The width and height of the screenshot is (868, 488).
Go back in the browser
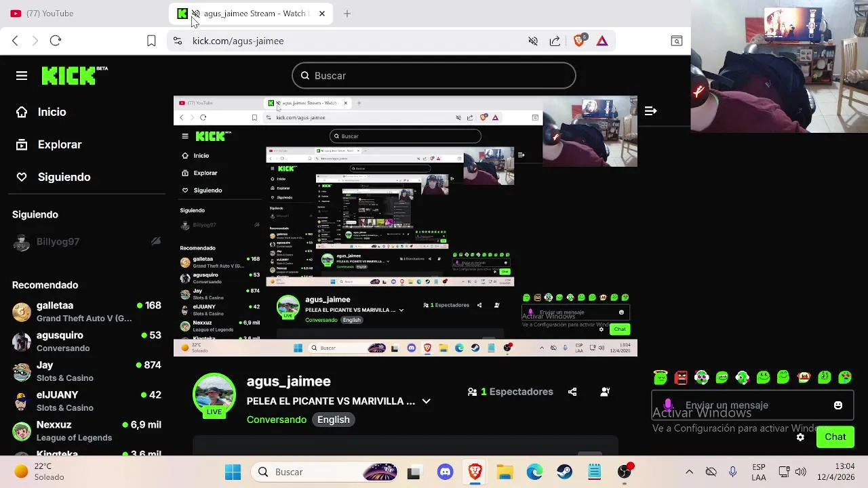[x=15, y=41]
